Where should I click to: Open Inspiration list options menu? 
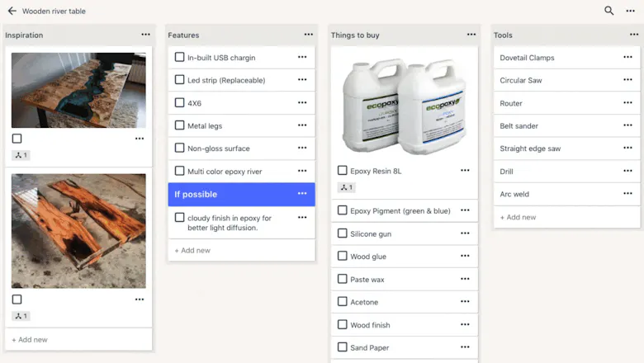[146, 35]
